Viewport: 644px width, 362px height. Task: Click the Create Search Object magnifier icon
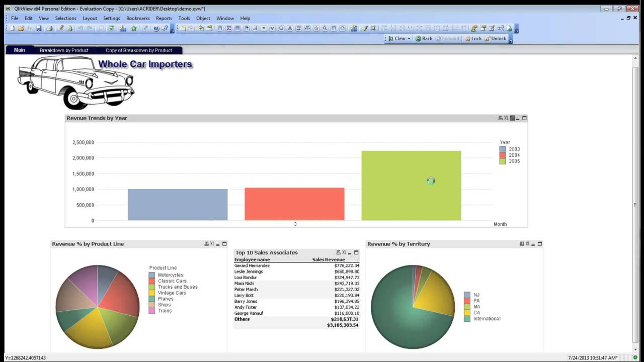(325, 28)
